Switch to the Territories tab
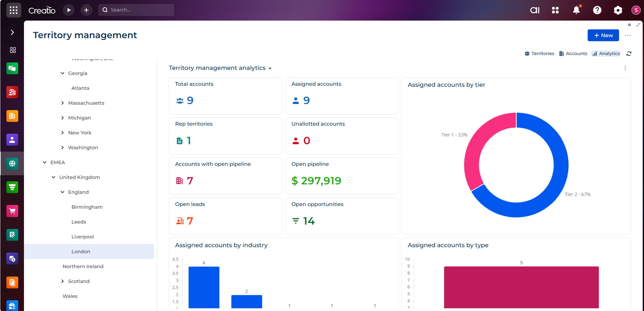The image size is (644, 311). coord(539,54)
